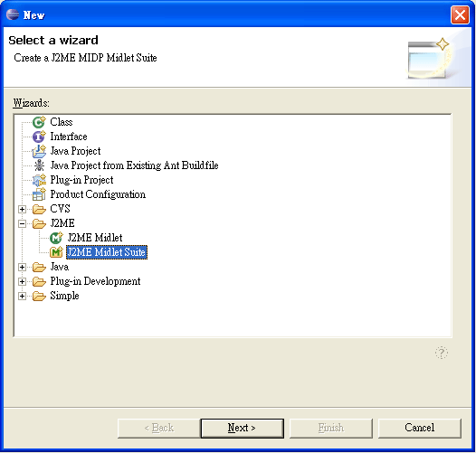
Task: Select Plug-in Project wizard entry
Action: click(x=81, y=180)
